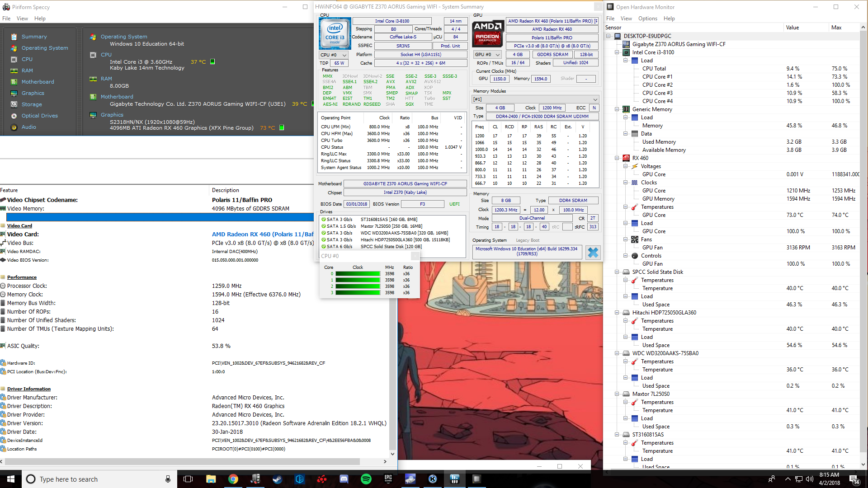Select CPU icon in Speccy sidebar
Screen dimensions: 868x488
coord(14,59)
